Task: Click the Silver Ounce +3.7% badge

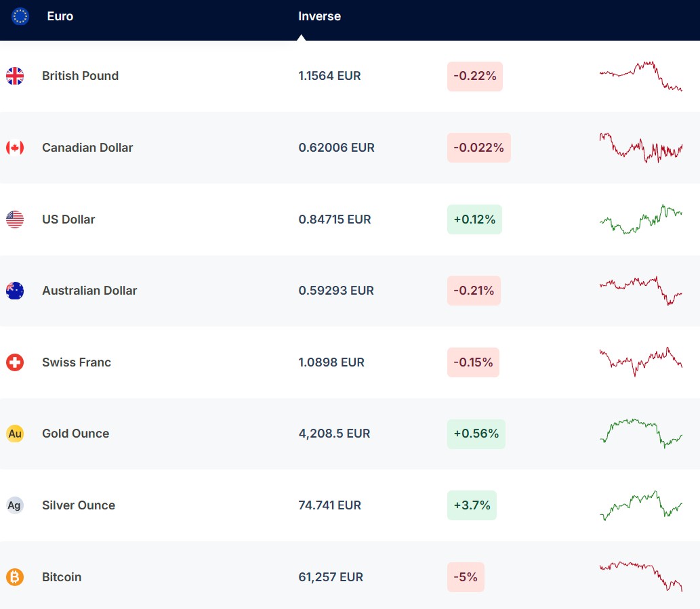Action: click(x=472, y=505)
